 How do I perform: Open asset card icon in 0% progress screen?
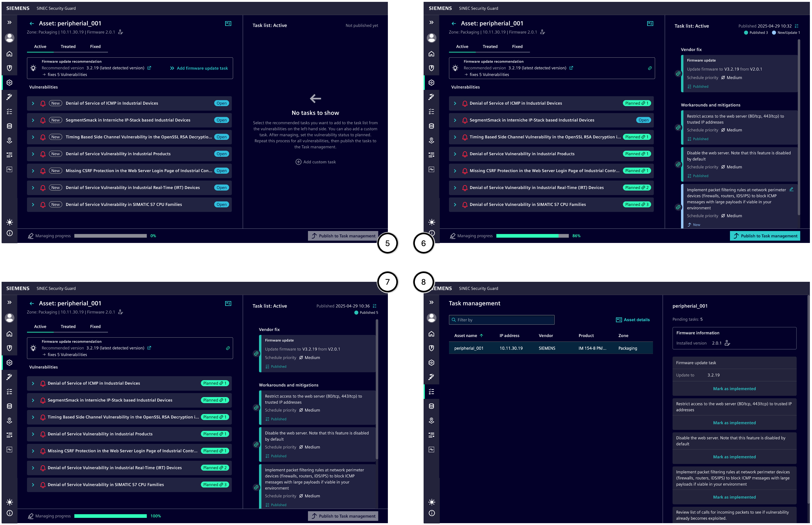tap(228, 24)
